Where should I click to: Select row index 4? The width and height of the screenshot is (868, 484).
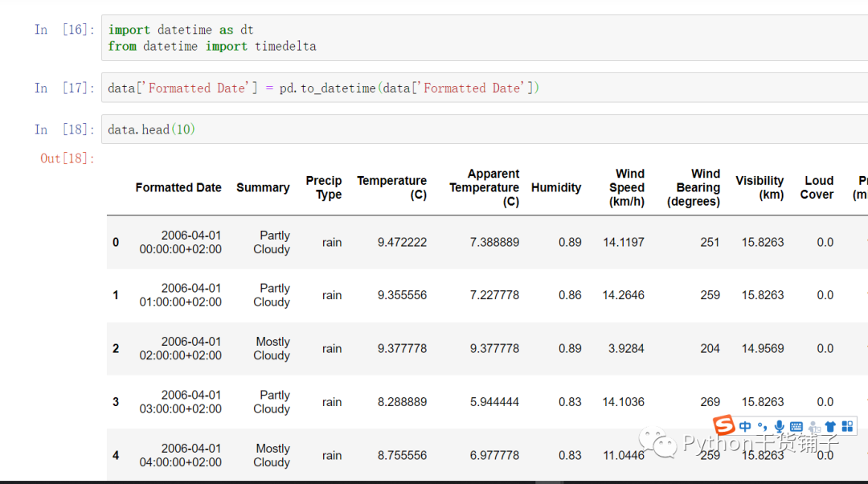coord(116,455)
